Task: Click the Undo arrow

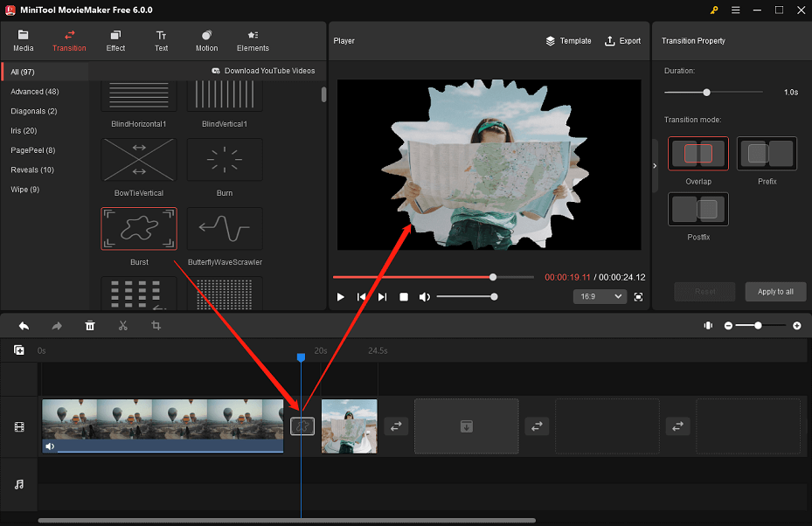Action: tap(24, 325)
